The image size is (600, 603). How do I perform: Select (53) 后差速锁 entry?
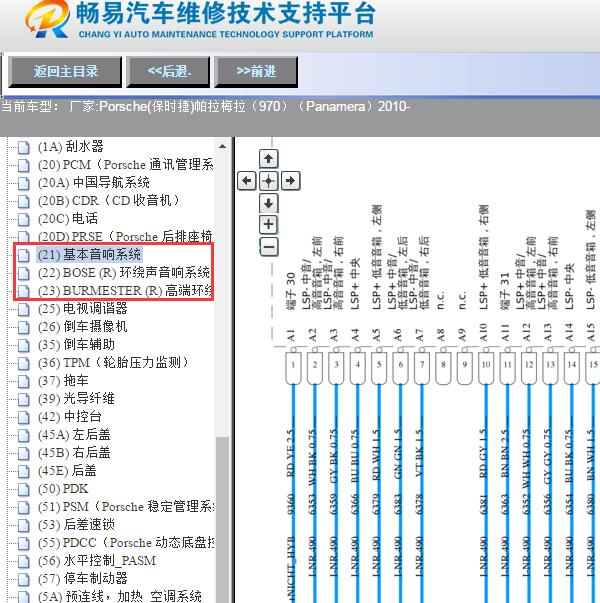click(x=76, y=525)
